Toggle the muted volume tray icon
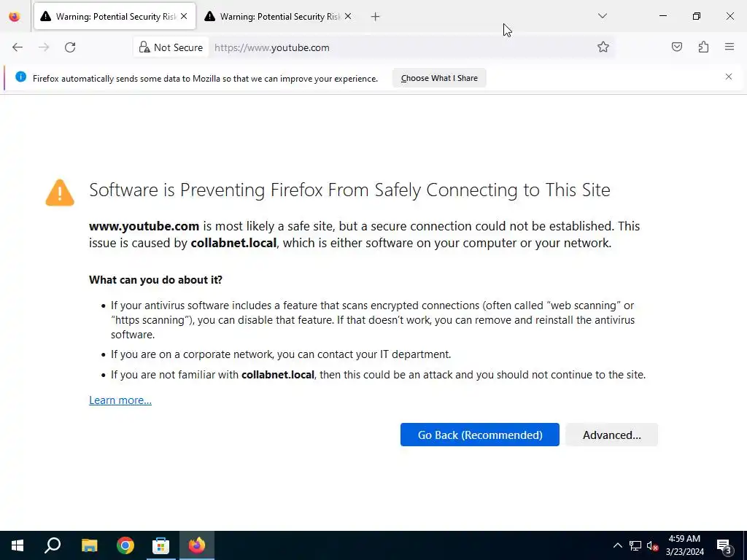The height and width of the screenshot is (560, 747). pyautogui.click(x=653, y=545)
